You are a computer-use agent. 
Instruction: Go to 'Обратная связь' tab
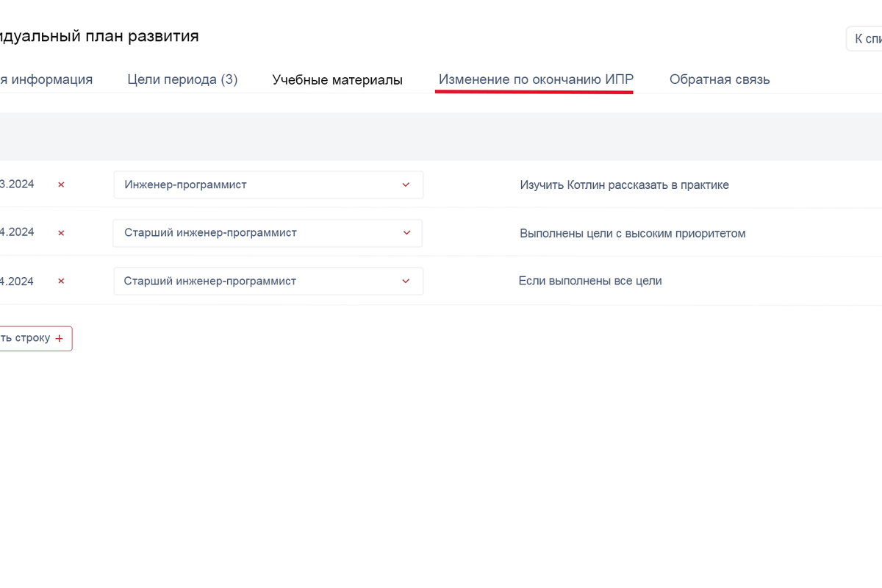[720, 79]
